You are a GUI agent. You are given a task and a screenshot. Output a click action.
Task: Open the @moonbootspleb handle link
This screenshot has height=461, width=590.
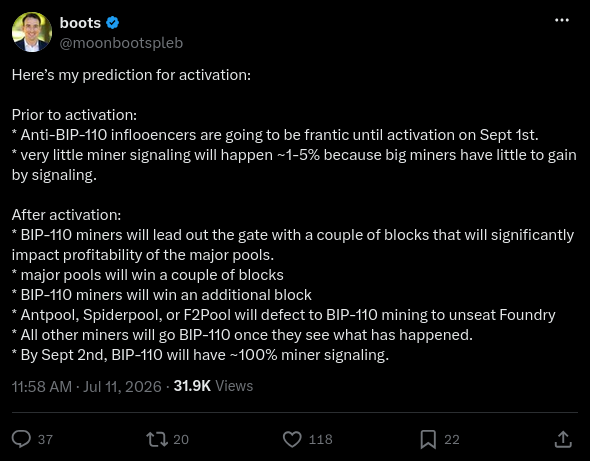coord(121,43)
